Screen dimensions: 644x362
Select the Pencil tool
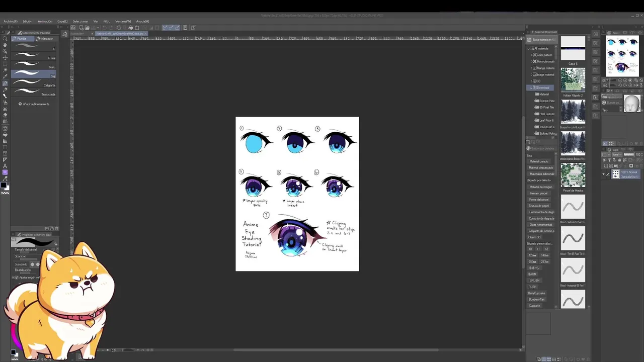5,89
